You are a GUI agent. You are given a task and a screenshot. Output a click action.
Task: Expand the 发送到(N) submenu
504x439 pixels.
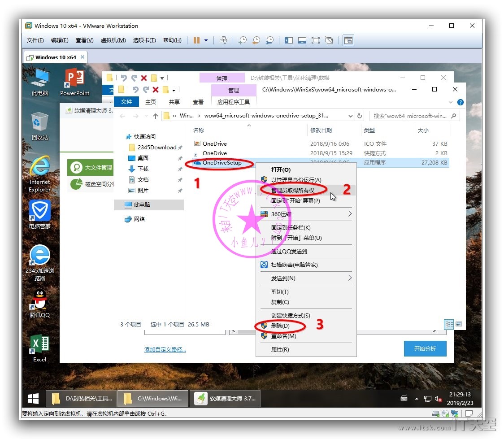coord(350,278)
